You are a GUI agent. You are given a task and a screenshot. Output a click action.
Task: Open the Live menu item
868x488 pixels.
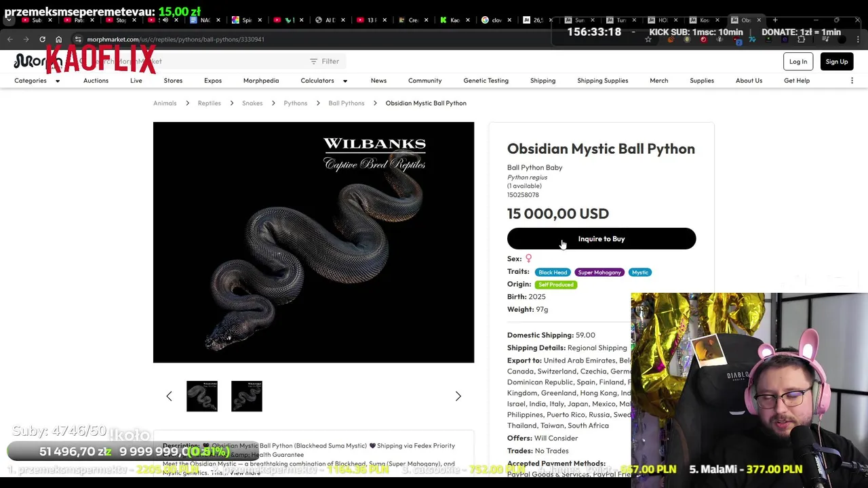[x=136, y=81]
